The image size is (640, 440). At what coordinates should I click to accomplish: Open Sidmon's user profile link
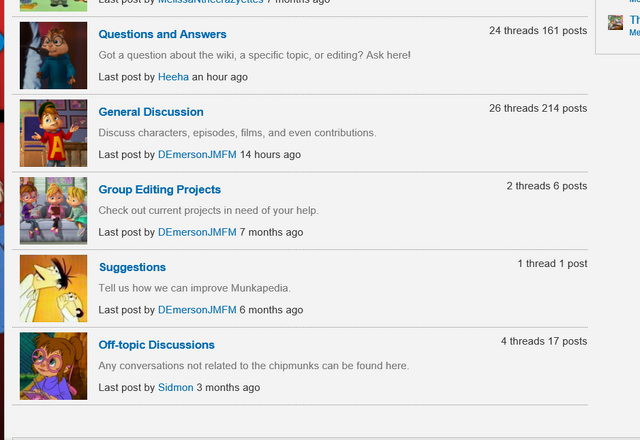176,387
